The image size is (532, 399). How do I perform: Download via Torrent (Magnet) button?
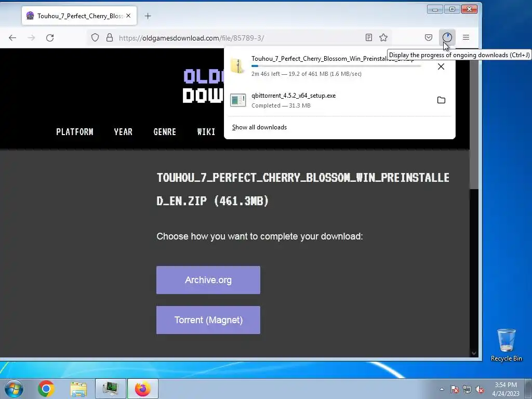pos(208,320)
